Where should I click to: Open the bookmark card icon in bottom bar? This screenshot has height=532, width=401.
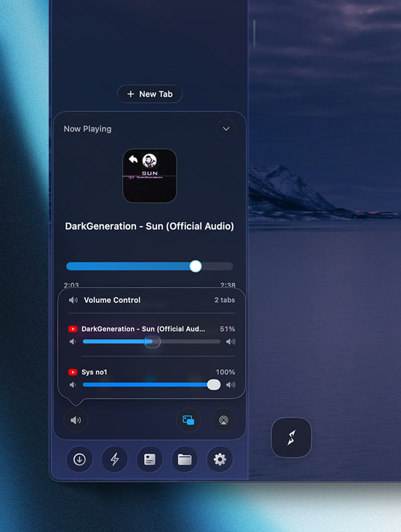coord(149,459)
